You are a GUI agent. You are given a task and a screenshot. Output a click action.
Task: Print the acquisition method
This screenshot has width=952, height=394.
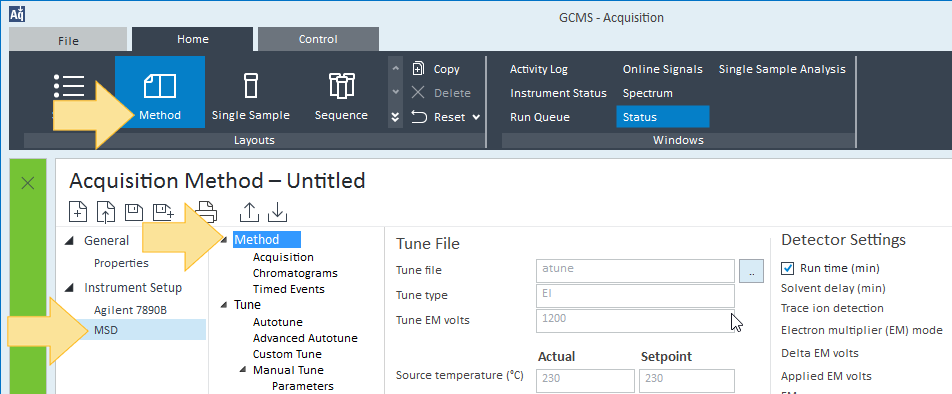coord(208,211)
